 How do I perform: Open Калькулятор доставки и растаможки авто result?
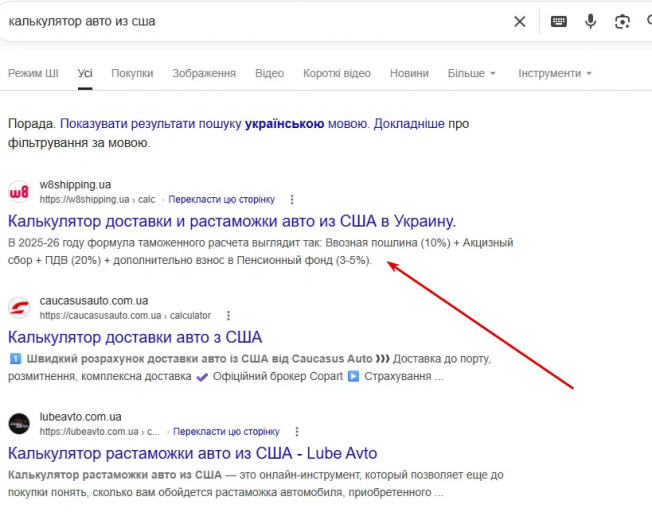click(x=232, y=221)
